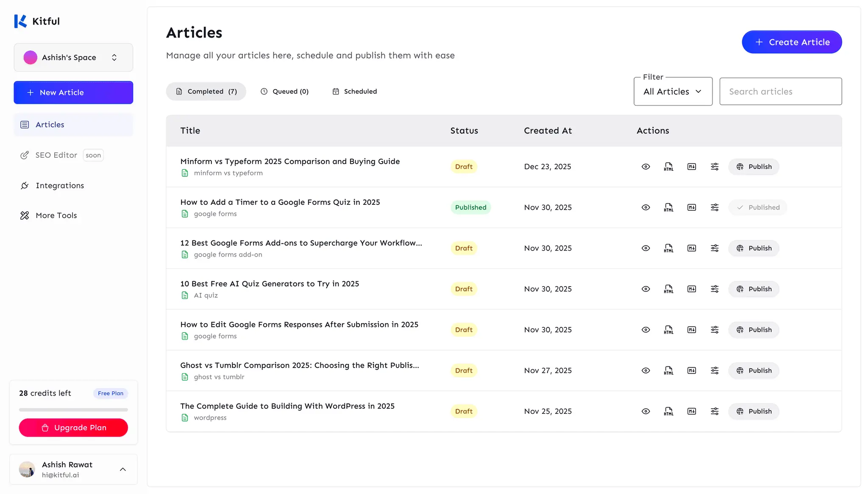
Task: Click the Kitful logo icon
Action: [20, 21]
